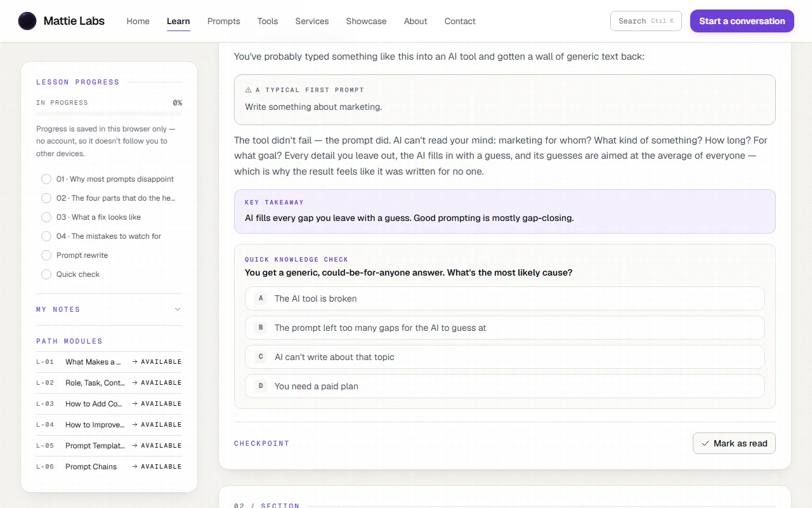Image resolution: width=812 pixels, height=508 pixels.
Task: Choose answer 'You need a paid plan'
Action: pyautogui.click(x=505, y=386)
